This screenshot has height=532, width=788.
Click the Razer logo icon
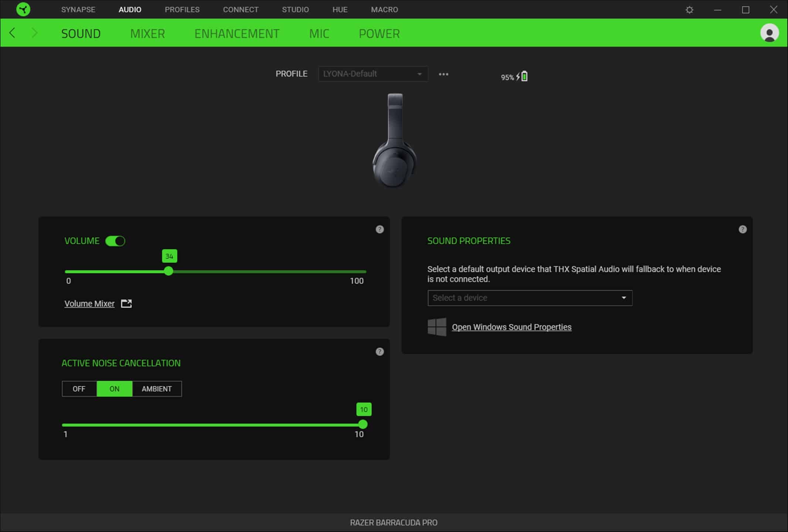pyautogui.click(x=23, y=9)
